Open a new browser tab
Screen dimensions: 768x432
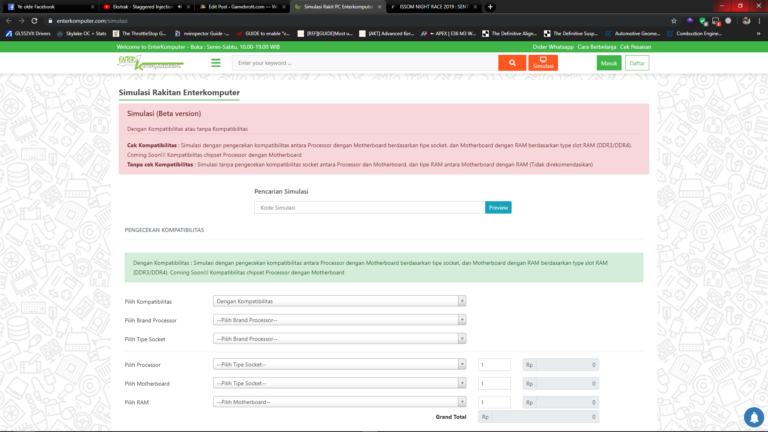pyautogui.click(x=490, y=7)
